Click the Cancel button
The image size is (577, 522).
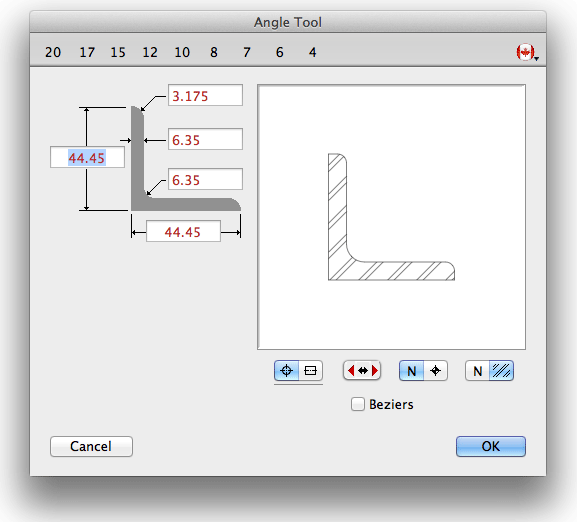91,446
